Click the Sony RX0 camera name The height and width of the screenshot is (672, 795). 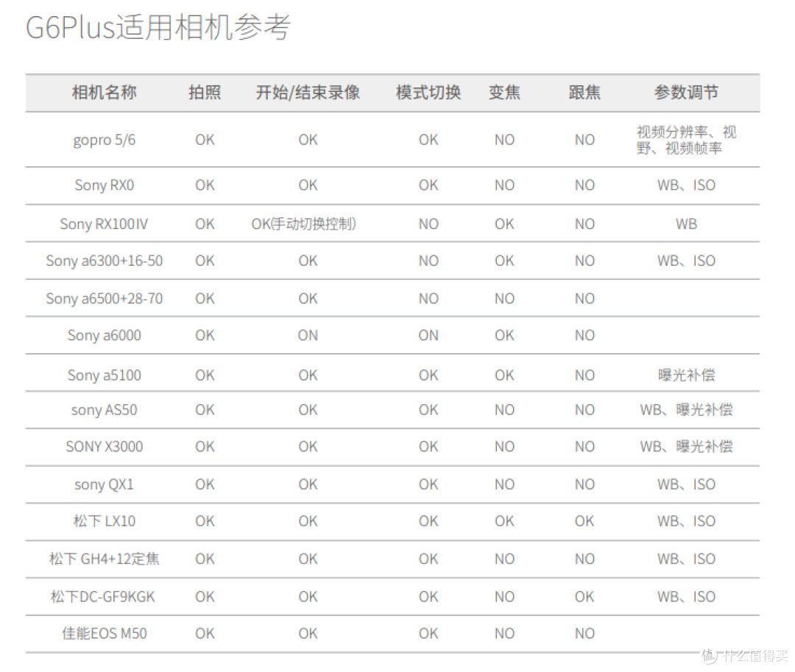pos(104,185)
